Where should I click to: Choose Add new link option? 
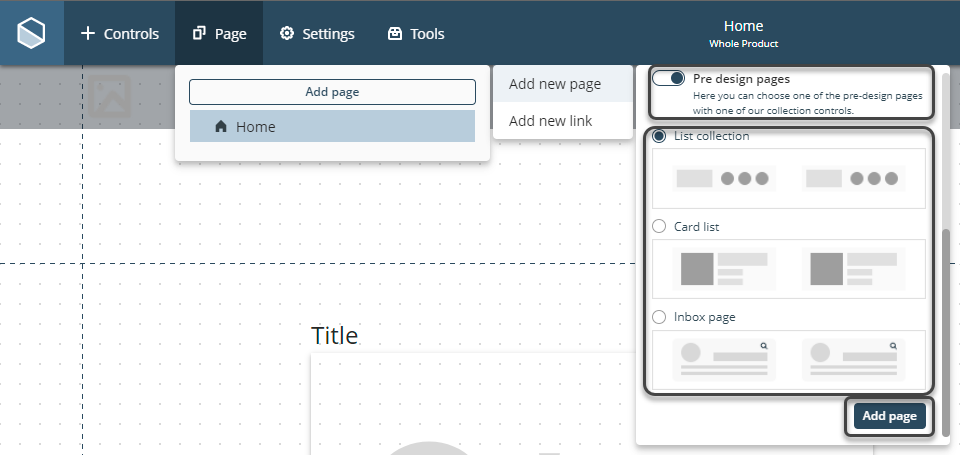563,121
